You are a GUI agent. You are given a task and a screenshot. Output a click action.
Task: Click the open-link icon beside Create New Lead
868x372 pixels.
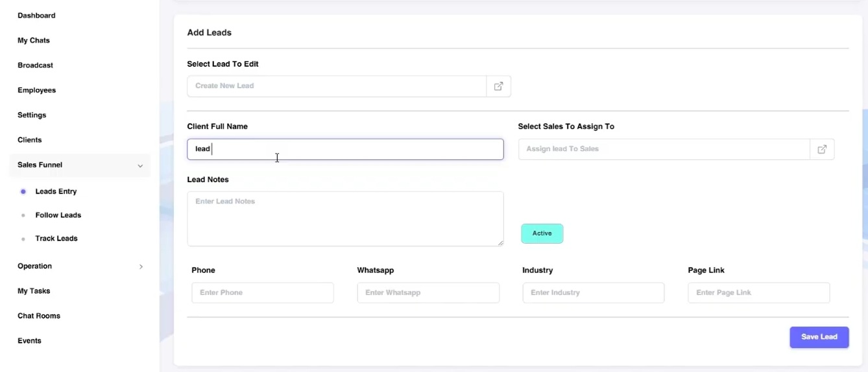tap(498, 86)
